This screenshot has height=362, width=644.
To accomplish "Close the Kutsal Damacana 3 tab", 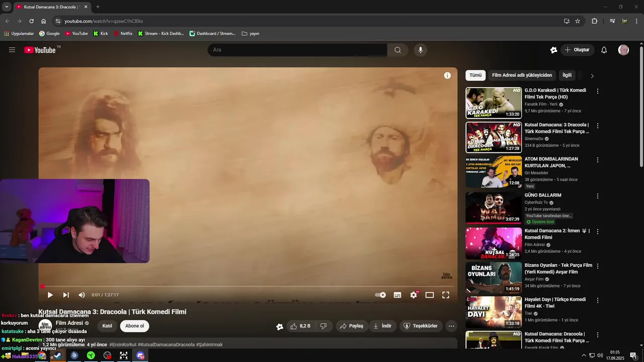I will 86,7.
